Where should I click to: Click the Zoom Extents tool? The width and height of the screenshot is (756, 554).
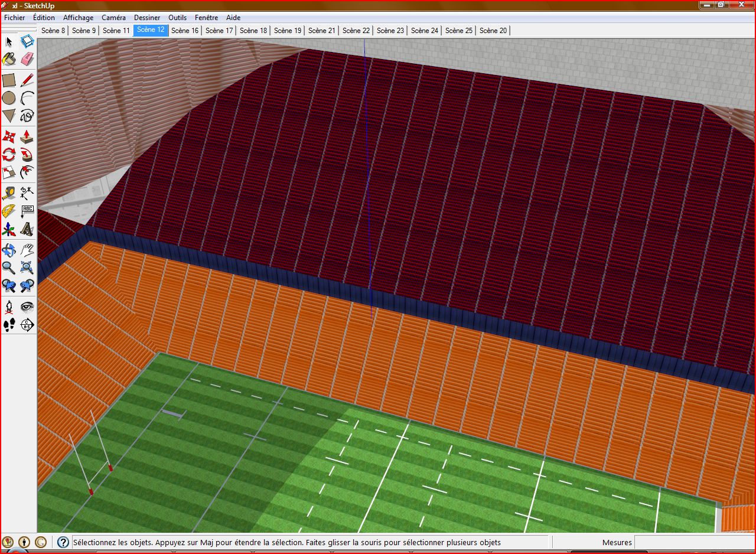[x=27, y=268]
